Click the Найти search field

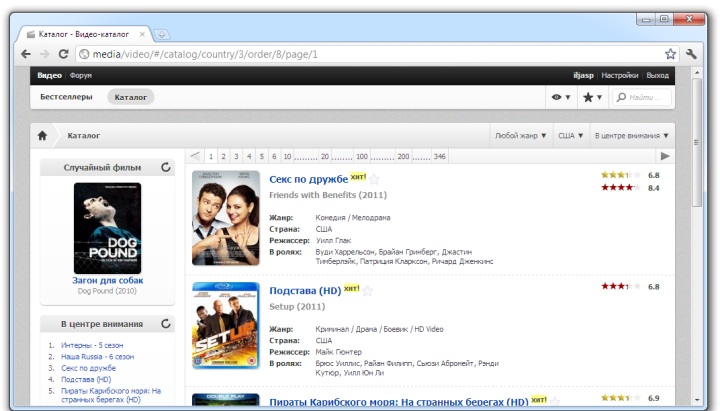[642, 97]
